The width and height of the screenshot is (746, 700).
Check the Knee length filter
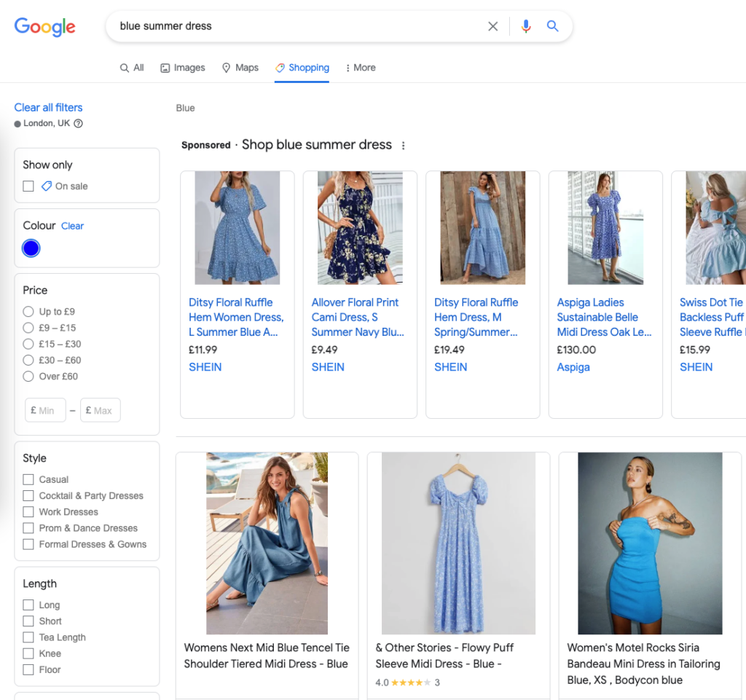coord(28,653)
